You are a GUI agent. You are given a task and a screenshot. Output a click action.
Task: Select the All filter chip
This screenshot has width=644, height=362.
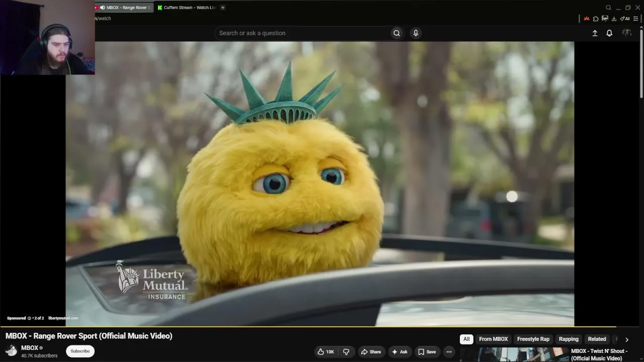[x=466, y=339]
